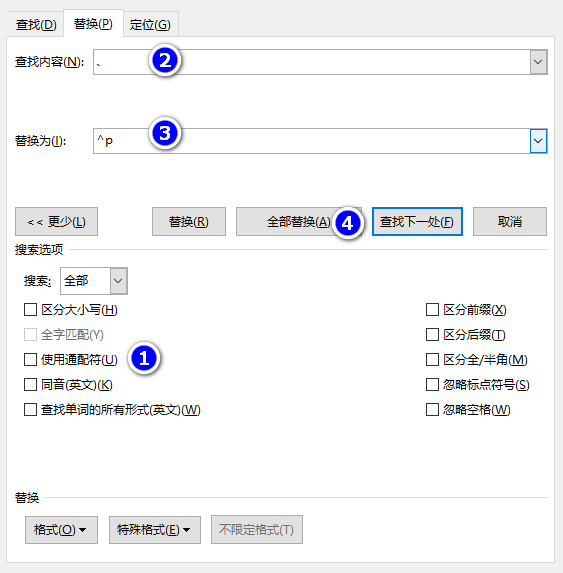Click the 查找内容 input field
Viewport: 563px width, 573px height.
tap(311, 62)
